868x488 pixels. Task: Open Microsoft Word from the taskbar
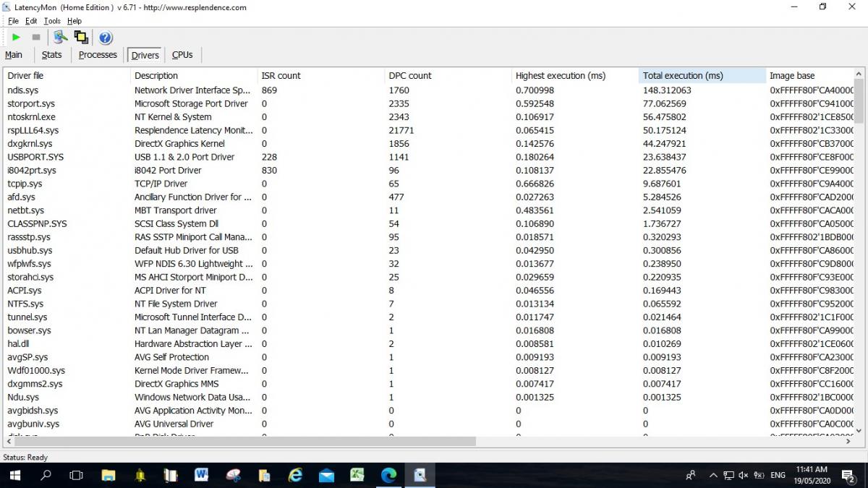pyautogui.click(x=202, y=475)
